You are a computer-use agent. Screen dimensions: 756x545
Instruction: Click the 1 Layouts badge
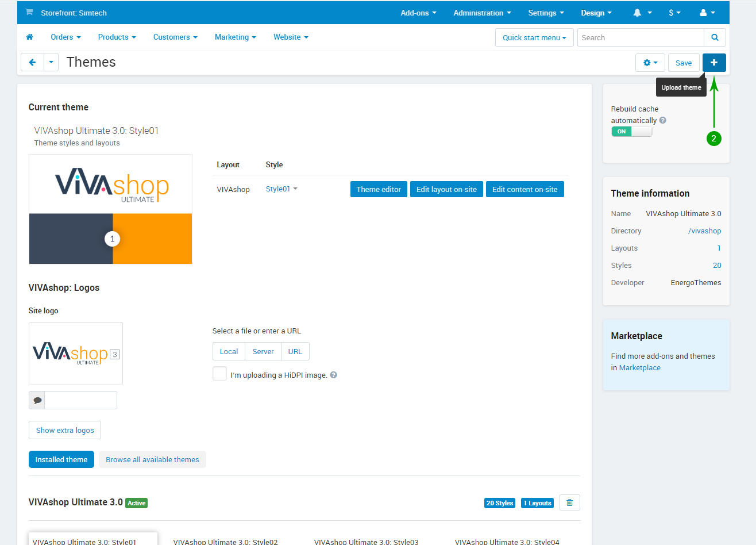537,503
